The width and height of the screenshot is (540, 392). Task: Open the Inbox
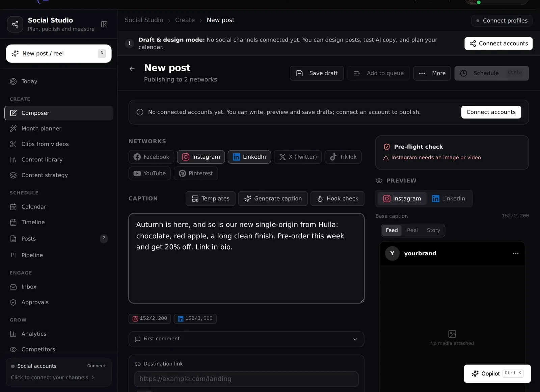pos(59,287)
